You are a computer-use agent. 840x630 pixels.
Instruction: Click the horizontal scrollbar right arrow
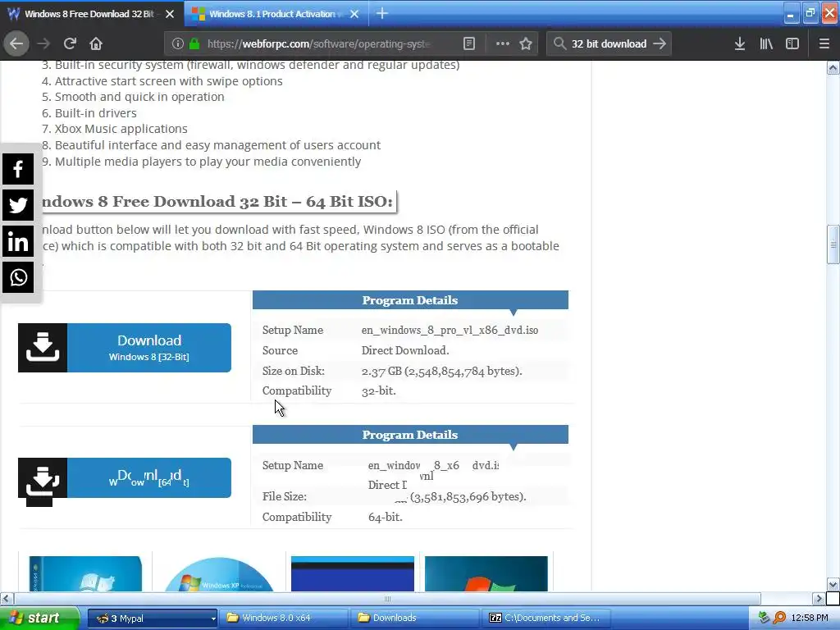click(x=819, y=598)
